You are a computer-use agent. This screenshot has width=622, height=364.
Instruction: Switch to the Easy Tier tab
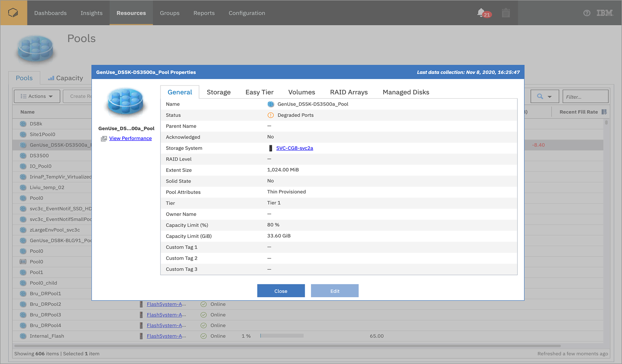pyautogui.click(x=259, y=92)
